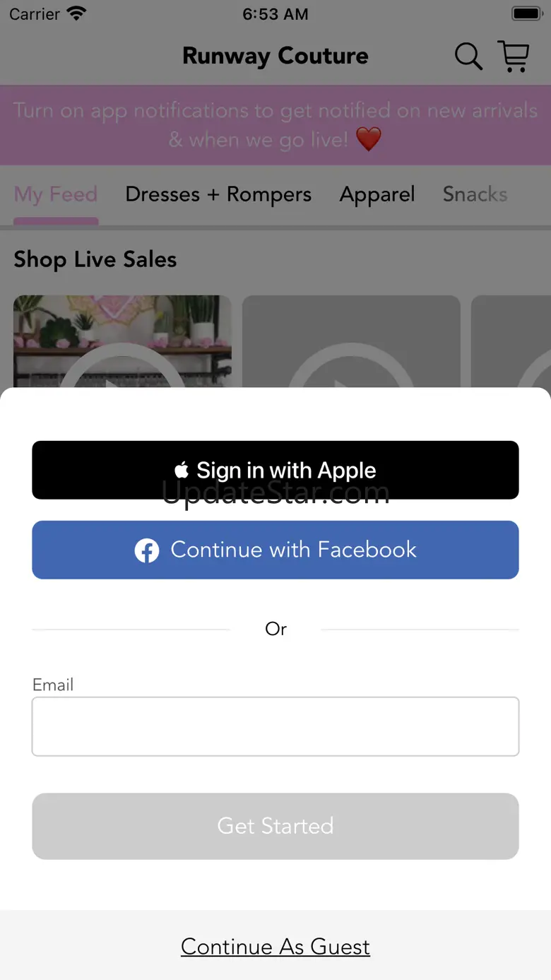Go to the Snacks tab

475,194
